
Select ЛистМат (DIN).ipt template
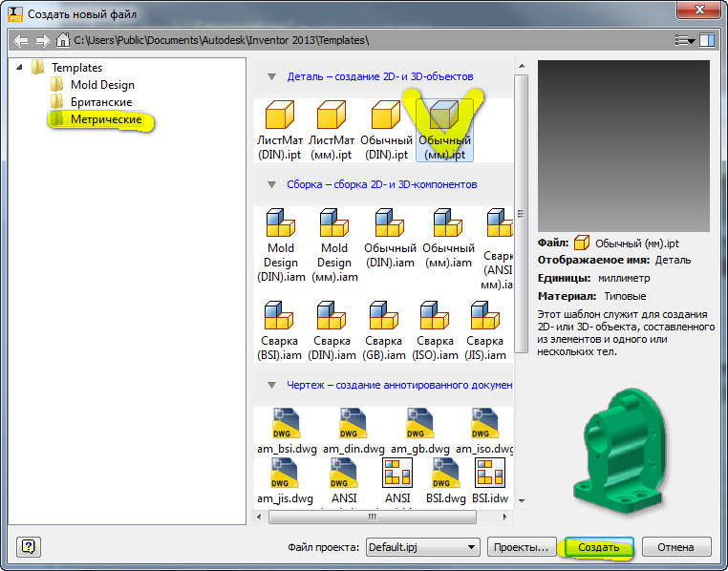(280, 131)
